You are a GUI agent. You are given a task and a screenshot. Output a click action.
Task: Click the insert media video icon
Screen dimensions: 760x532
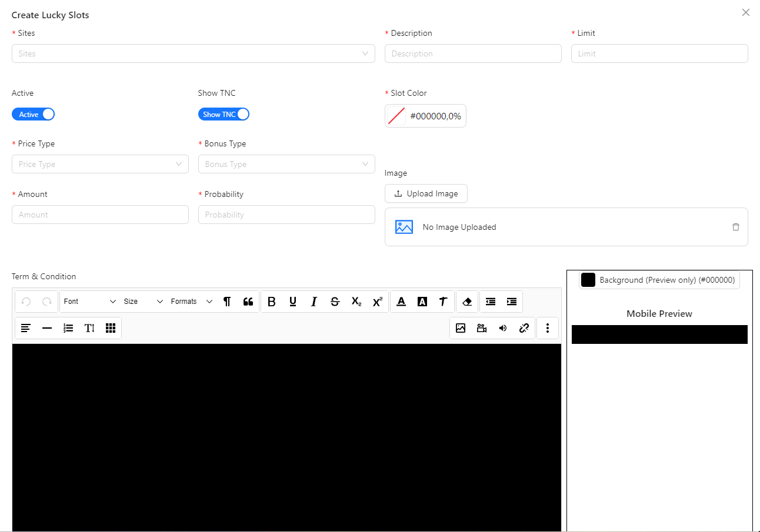(x=482, y=328)
